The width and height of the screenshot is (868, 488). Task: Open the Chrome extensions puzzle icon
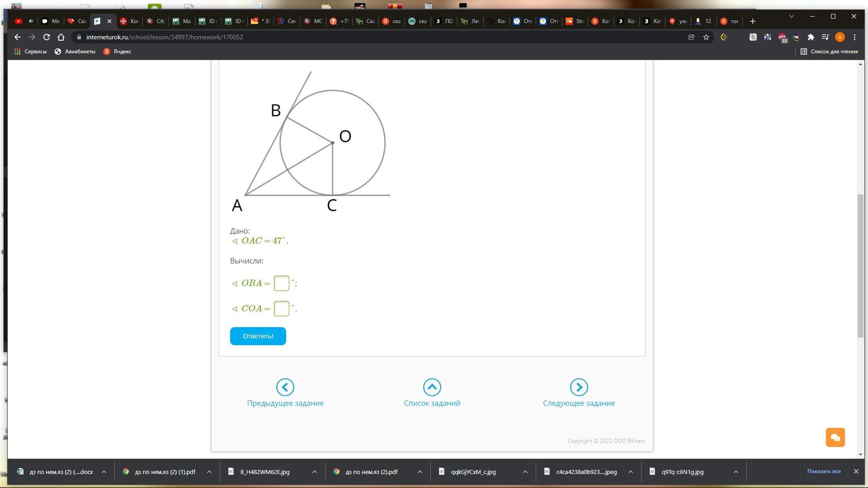811,37
